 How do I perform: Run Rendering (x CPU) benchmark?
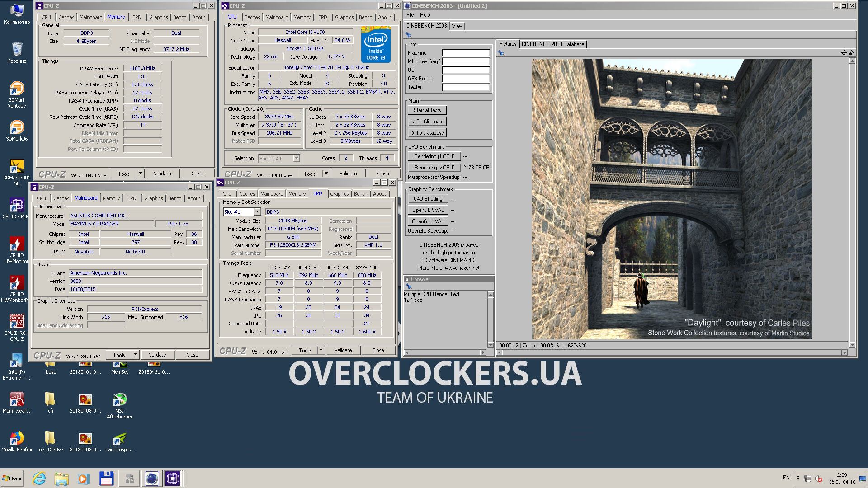coord(434,168)
